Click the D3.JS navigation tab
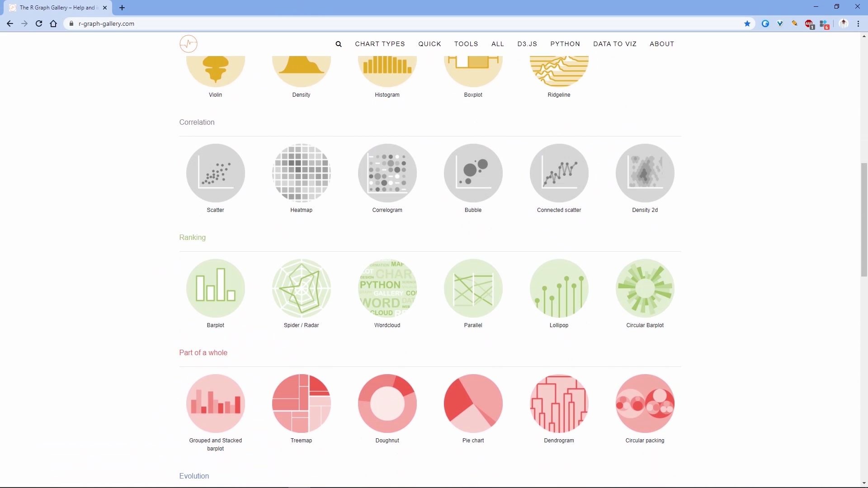 527,43
